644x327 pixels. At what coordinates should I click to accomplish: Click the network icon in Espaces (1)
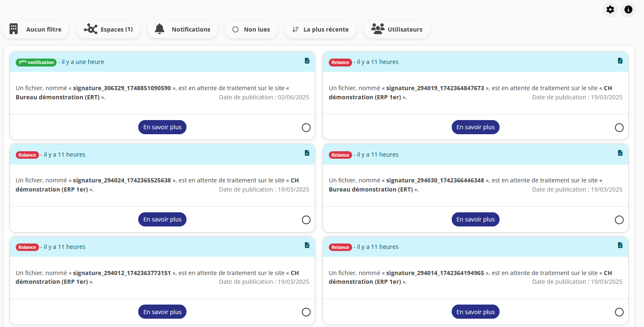coord(91,29)
